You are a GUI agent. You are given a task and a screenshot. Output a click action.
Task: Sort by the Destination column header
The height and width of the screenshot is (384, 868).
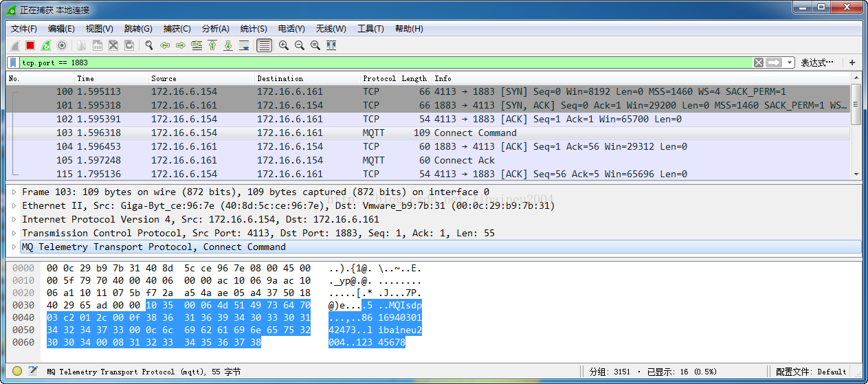click(x=307, y=78)
